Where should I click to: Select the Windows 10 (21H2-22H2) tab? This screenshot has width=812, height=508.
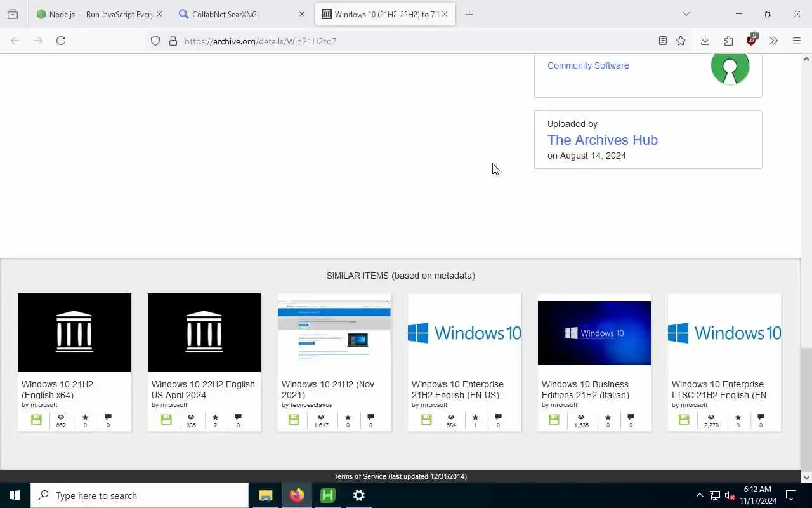385,14
